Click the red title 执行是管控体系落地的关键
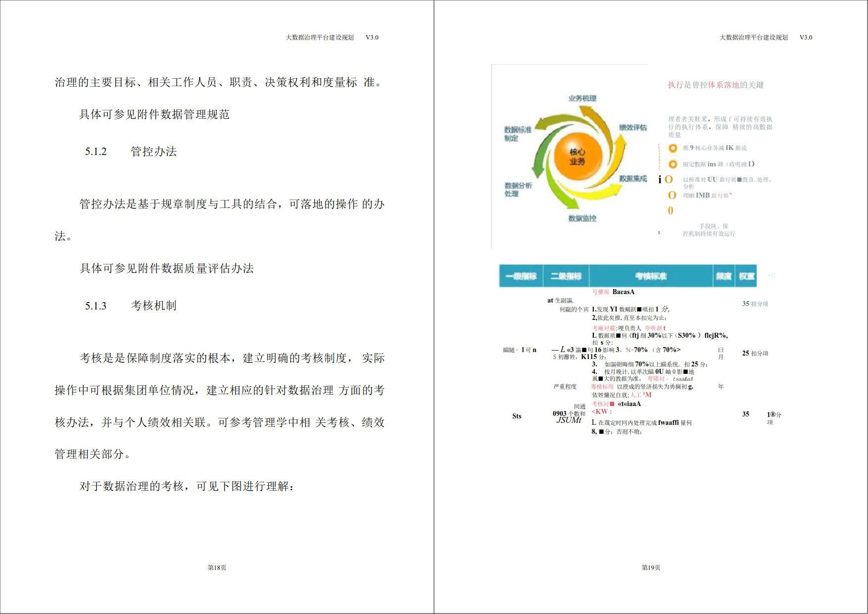This screenshot has height=614, width=868. coord(716,85)
